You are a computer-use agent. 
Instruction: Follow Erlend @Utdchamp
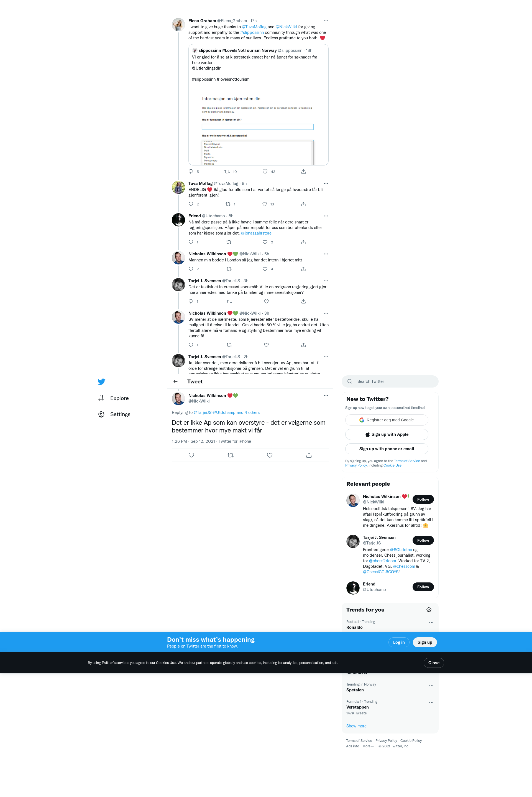click(423, 587)
